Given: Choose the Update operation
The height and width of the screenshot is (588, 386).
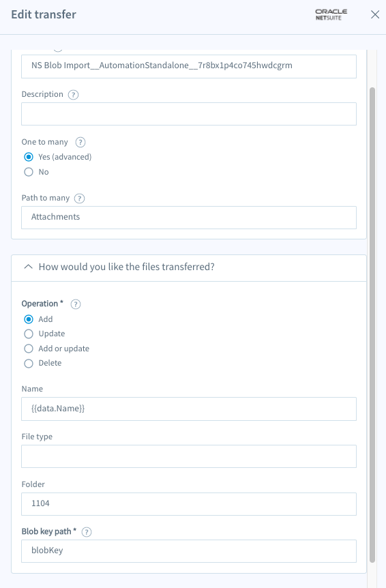Looking at the screenshot, I should coord(29,334).
